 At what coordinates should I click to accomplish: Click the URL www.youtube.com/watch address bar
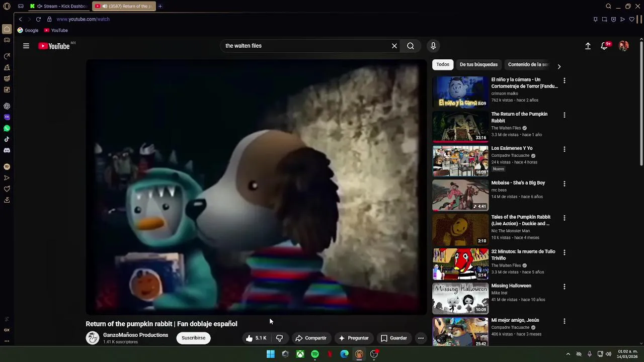(x=83, y=19)
